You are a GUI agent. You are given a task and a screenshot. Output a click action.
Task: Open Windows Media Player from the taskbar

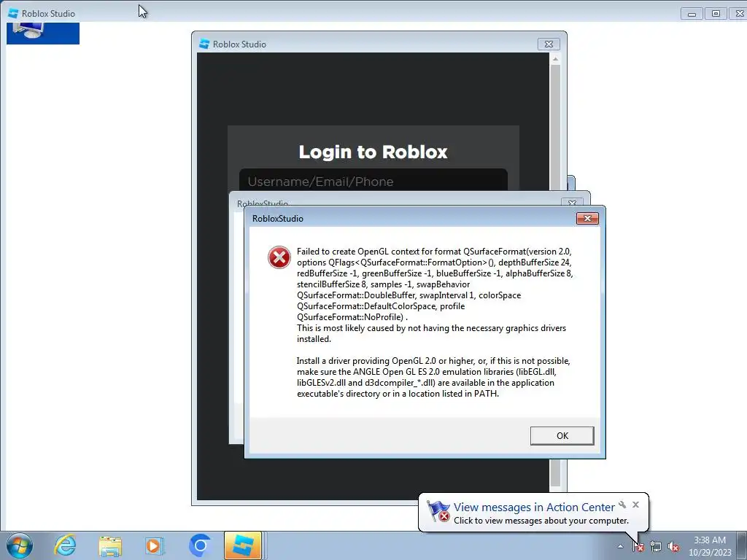(155, 545)
